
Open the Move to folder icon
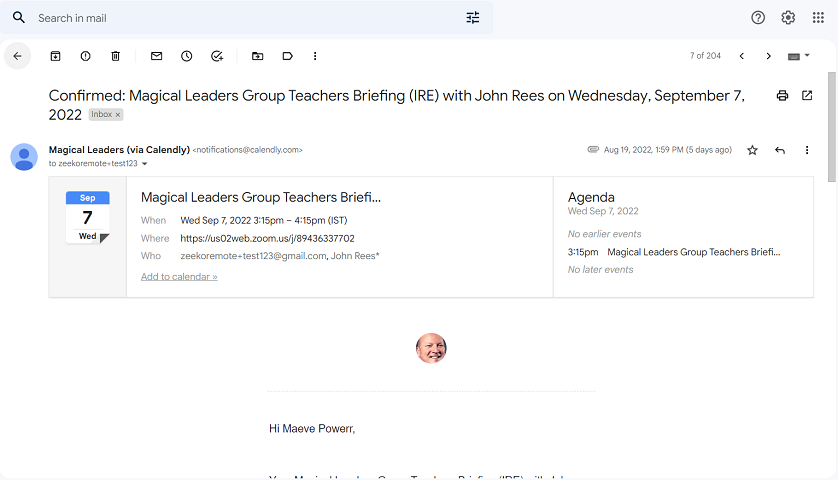coord(257,56)
